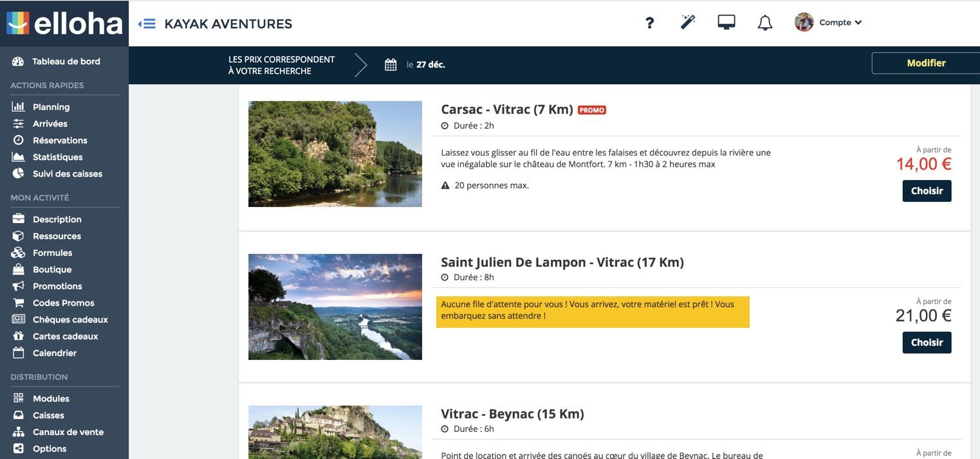The width and height of the screenshot is (980, 459).
Task: Open Options in sidebar
Action: [50, 449]
